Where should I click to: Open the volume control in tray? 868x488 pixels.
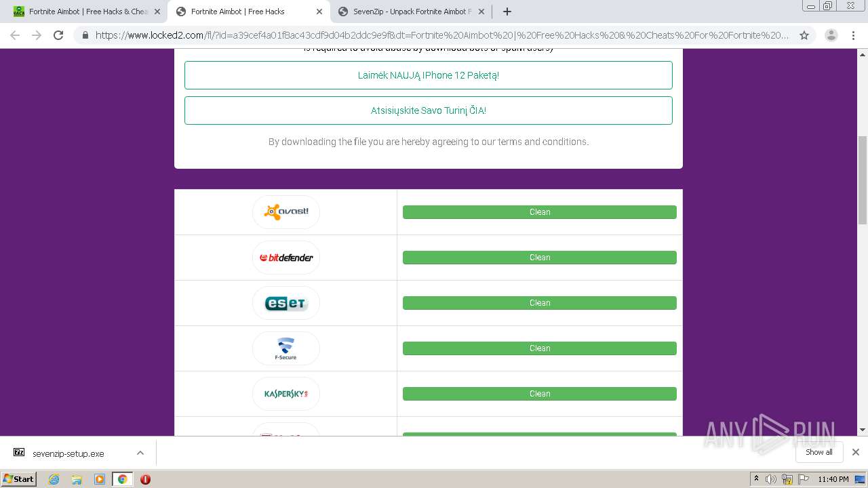coord(771,479)
